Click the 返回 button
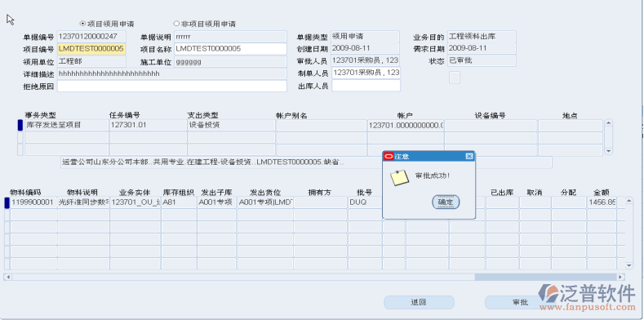Screen dimensions: 644x320 [419, 302]
